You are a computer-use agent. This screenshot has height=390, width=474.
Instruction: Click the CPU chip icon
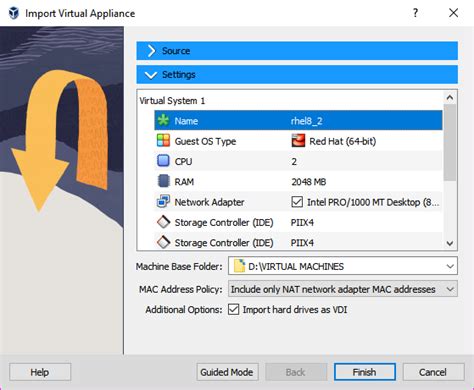tap(163, 161)
